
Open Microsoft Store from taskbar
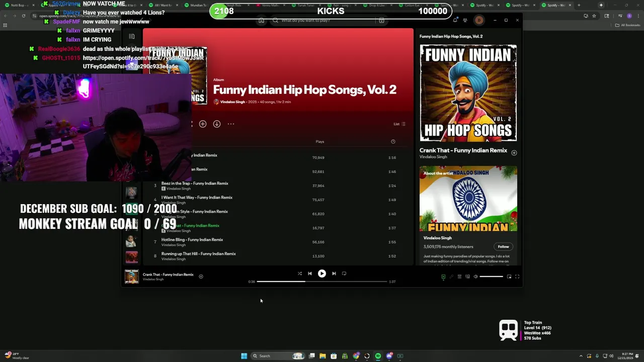pos(334,356)
